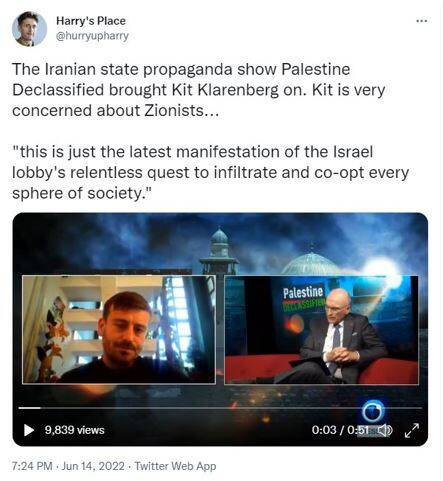Mute the video using the speaker icon

tap(385, 430)
